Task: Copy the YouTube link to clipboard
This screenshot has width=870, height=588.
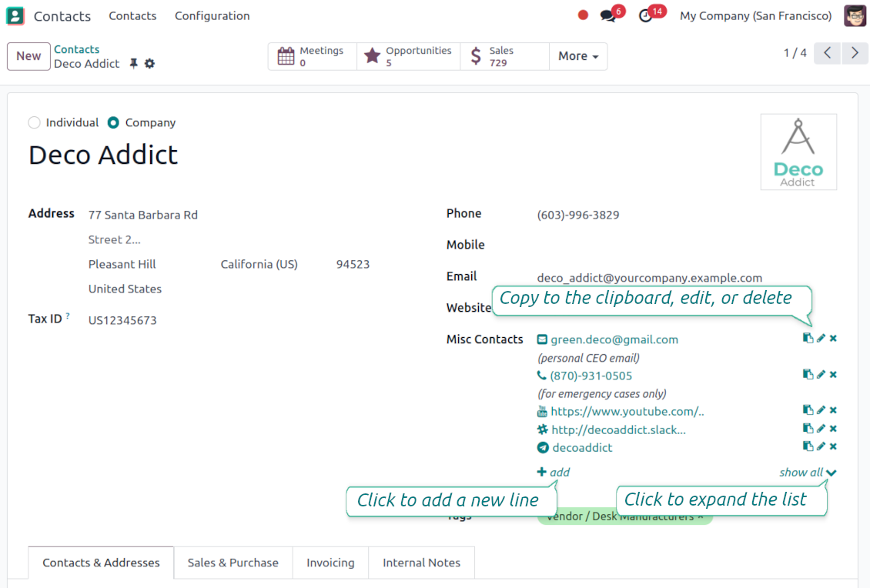Action: pyautogui.click(x=808, y=410)
